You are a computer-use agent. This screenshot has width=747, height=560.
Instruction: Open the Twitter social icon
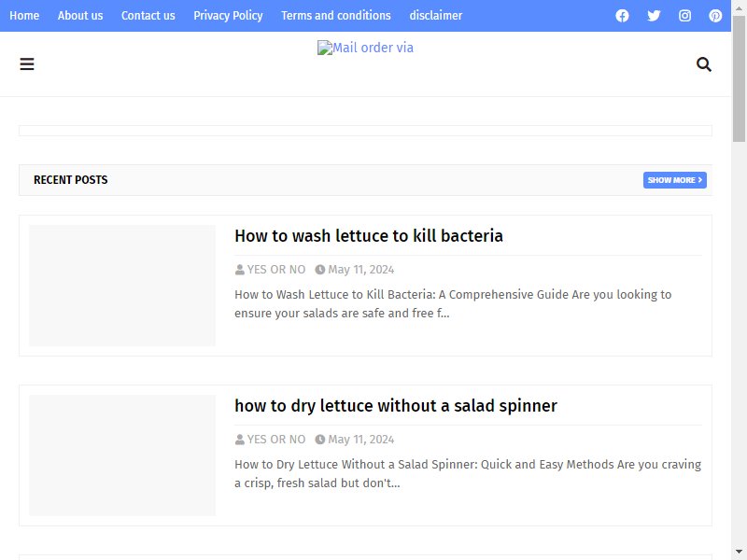654,16
